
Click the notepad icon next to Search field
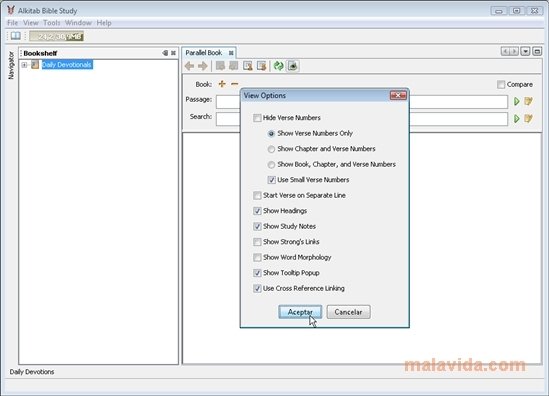pyautogui.click(x=528, y=119)
